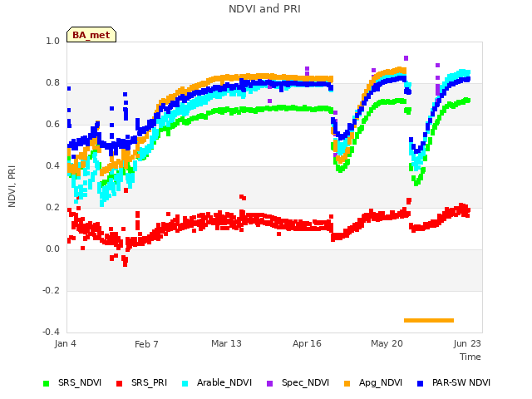Viewport: 532px width, 399px height.
Task: Toggle the Spec_NDVI series legend label
Action: click(x=305, y=382)
